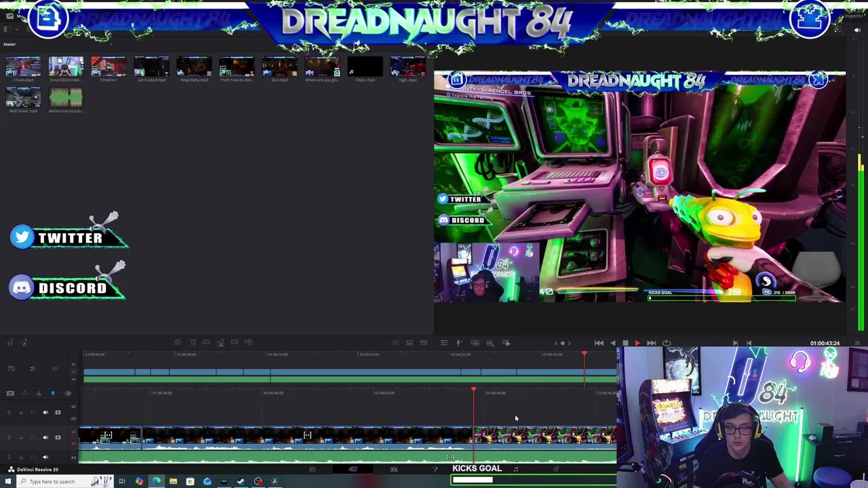Select the high..mp4 clip thumbnail
The width and height of the screenshot is (868, 488).
(x=408, y=66)
